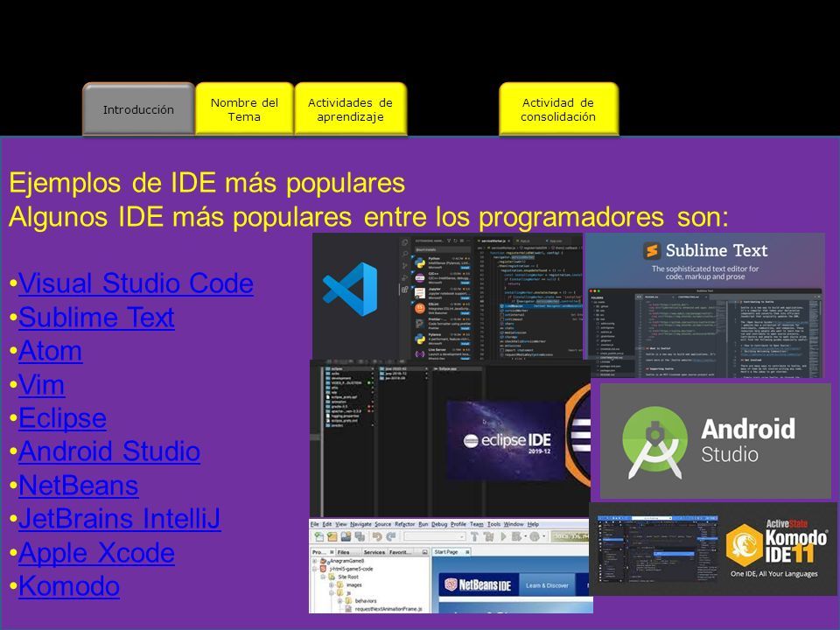Open the Komodo link
This screenshot has height=630, width=840.
click(x=69, y=585)
